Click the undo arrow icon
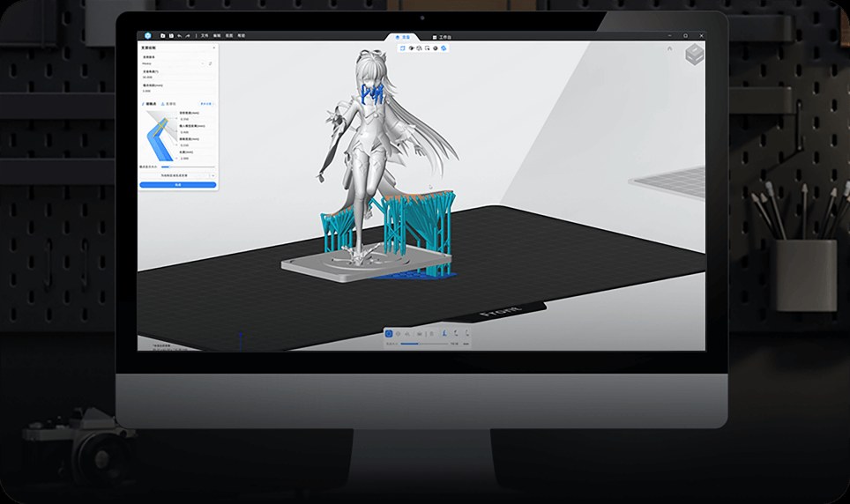Image resolution: width=850 pixels, height=504 pixels. [179, 36]
